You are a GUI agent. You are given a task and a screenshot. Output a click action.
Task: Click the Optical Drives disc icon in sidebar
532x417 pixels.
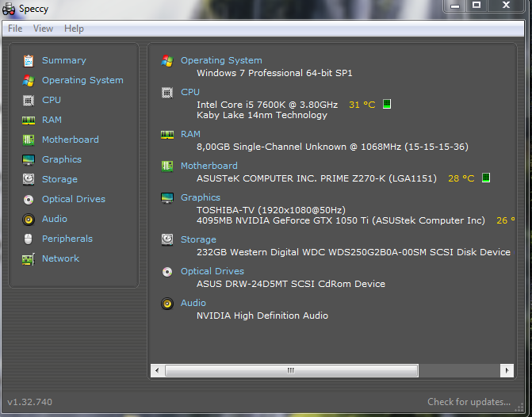[29, 200]
